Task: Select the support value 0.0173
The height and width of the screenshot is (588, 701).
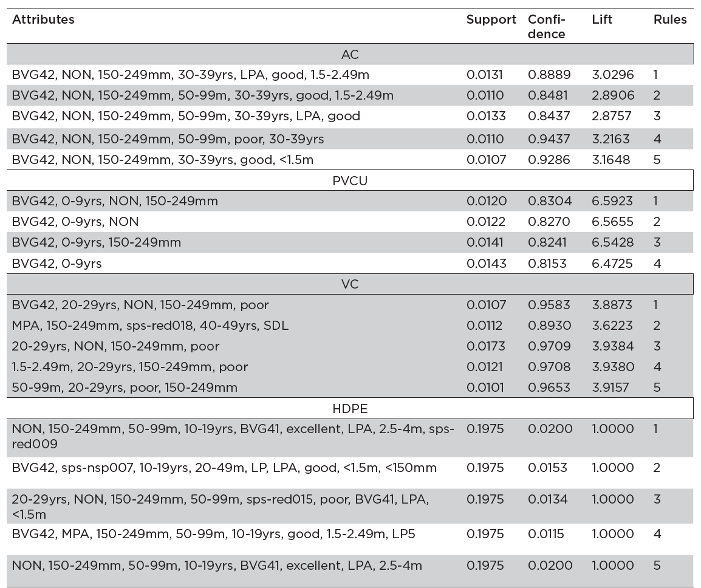Action: point(485,346)
